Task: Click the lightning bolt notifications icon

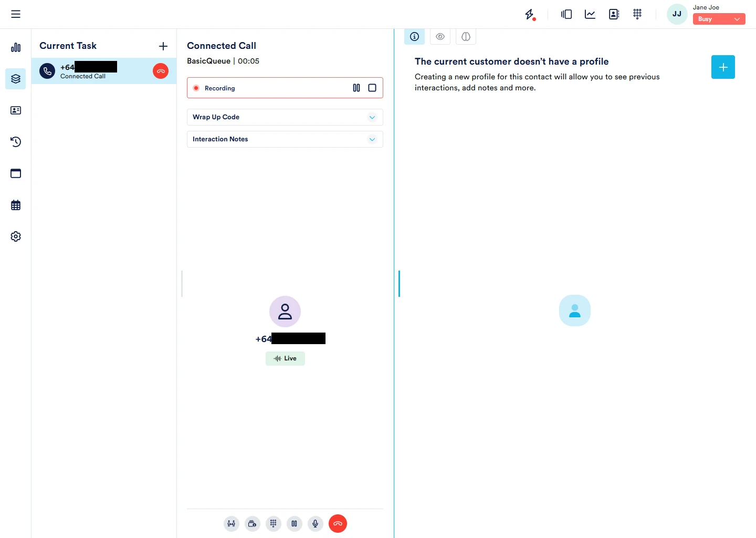Action: pyautogui.click(x=530, y=14)
